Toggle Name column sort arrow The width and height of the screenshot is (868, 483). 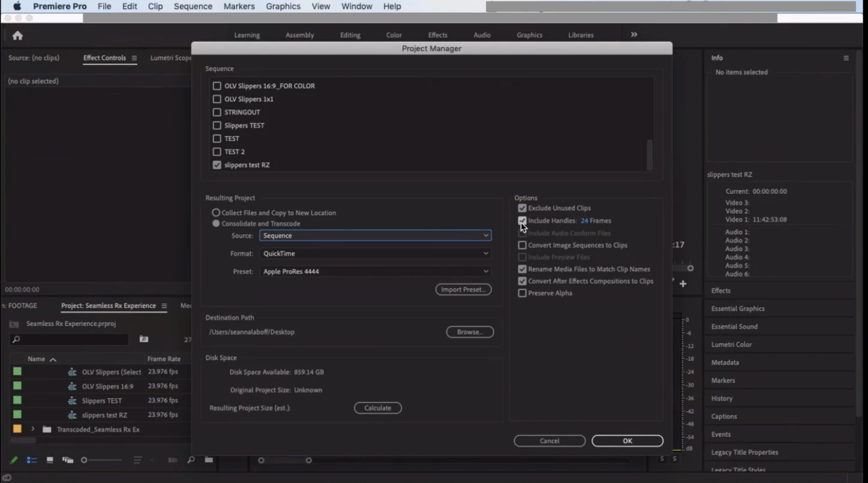coord(53,359)
